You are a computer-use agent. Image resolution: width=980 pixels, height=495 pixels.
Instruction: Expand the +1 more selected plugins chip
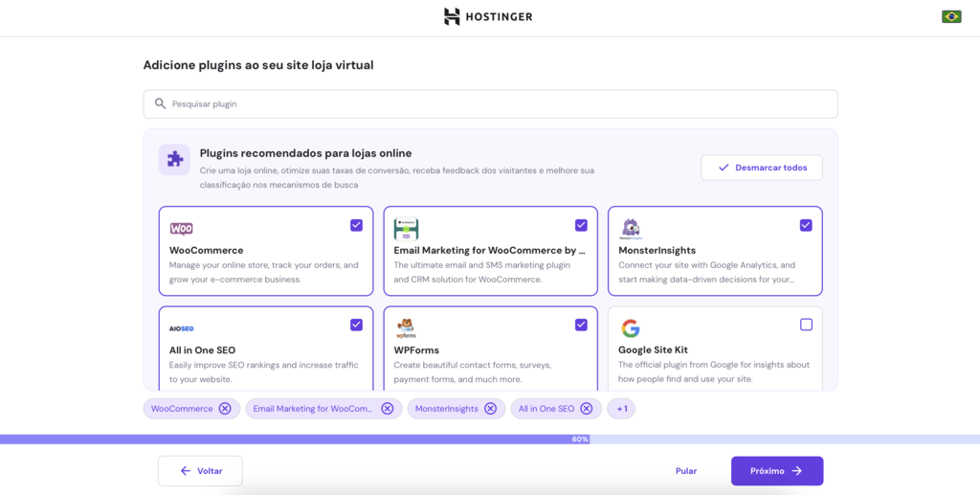(620, 409)
